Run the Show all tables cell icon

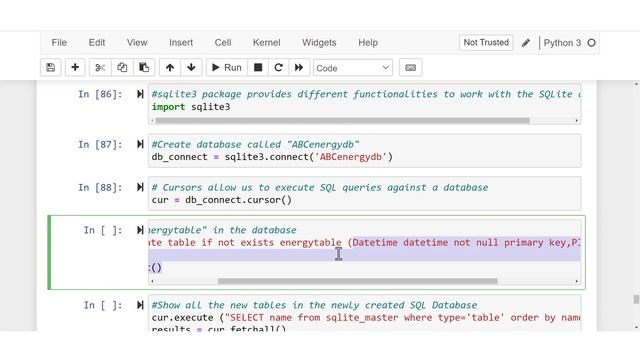pos(140,305)
